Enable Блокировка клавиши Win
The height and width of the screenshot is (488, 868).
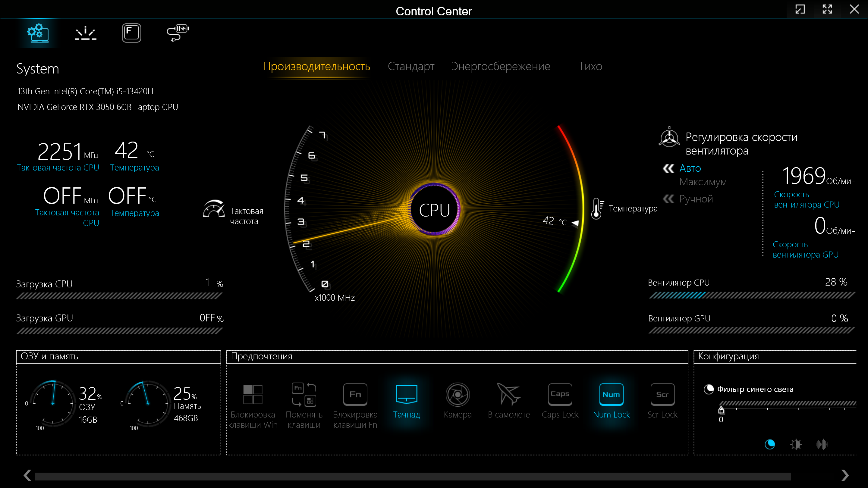click(x=253, y=406)
